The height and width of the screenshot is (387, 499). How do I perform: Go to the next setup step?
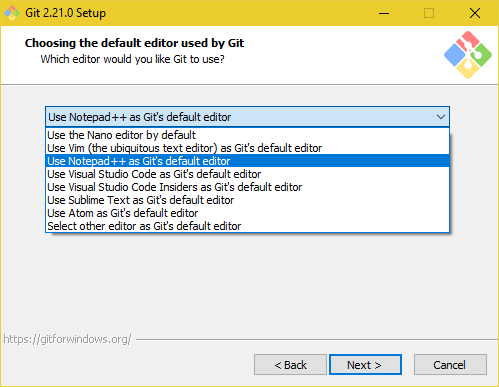pyautogui.click(x=365, y=365)
